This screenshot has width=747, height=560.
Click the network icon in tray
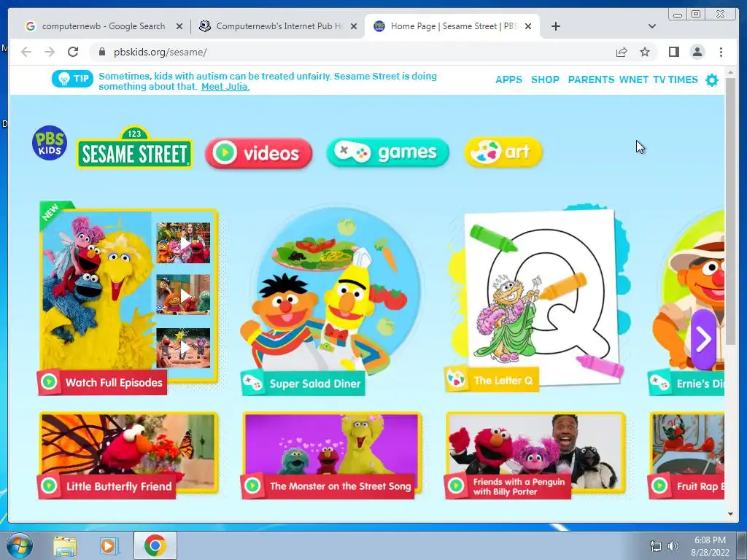click(656, 546)
